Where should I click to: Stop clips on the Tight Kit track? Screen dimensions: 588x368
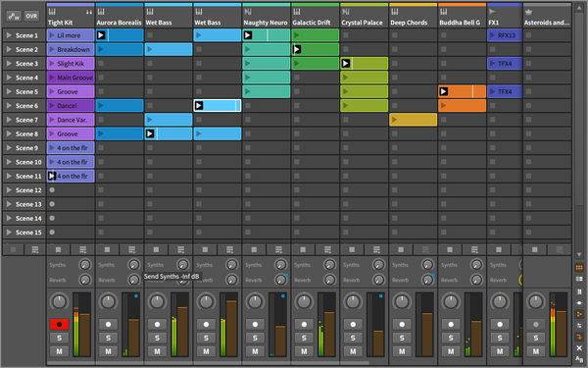[x=58, y=249]
